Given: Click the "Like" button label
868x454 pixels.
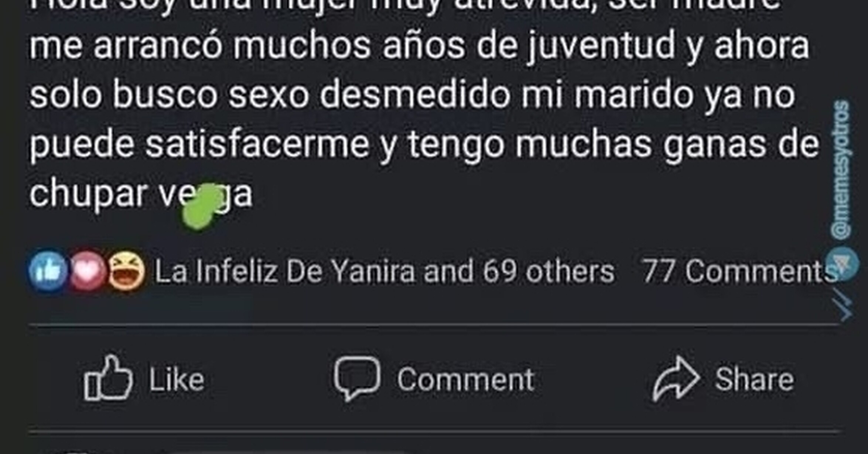Looking at the screenshot, I should pos(177,379).
